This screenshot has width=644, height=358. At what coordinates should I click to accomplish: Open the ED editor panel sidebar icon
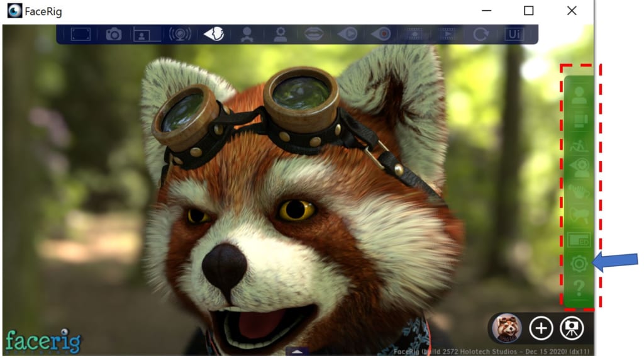click(579, 240)
